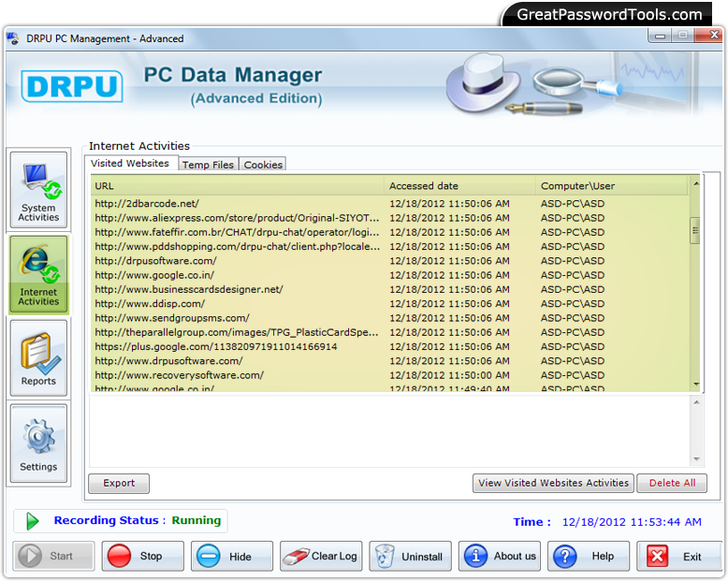Screen dimensions: 728x581
Task: Select row http://www.recoverysoftware.com/
Action: [390, 375]
